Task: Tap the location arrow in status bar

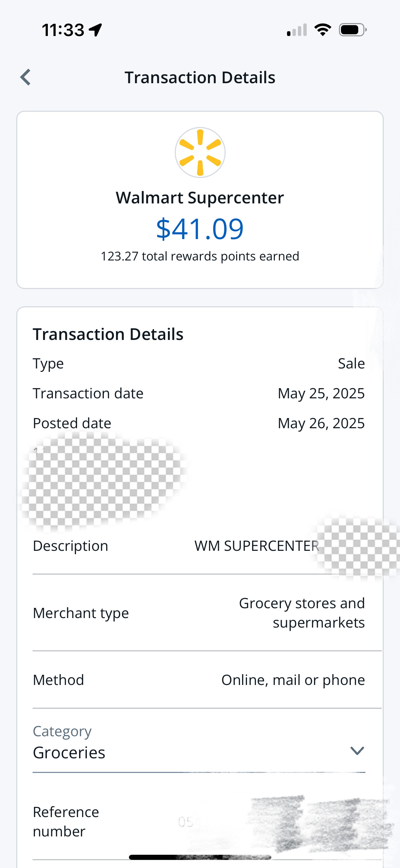Action: (x=95, y=30)
